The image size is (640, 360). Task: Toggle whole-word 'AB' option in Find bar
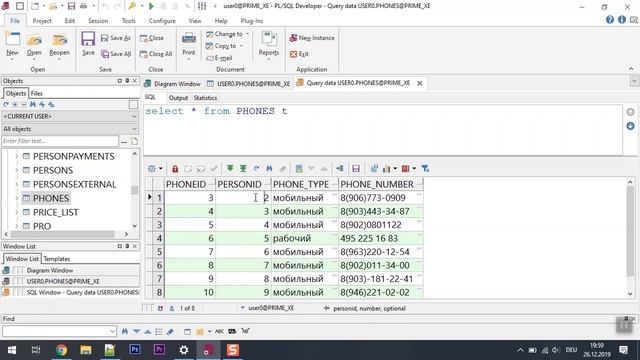pos(232,331)
